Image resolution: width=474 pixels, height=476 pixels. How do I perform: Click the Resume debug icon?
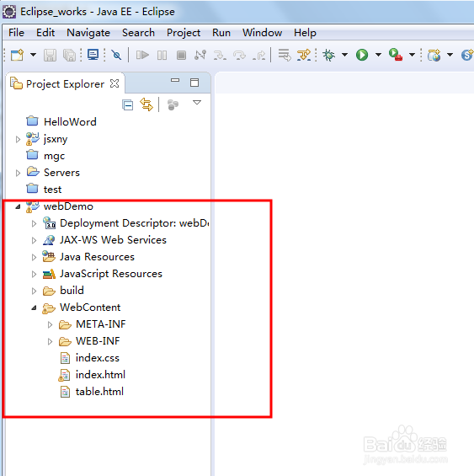(142, 55)
